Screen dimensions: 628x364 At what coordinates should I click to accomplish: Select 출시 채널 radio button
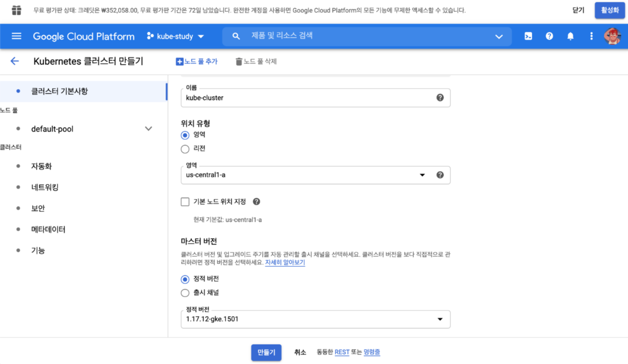185,293
